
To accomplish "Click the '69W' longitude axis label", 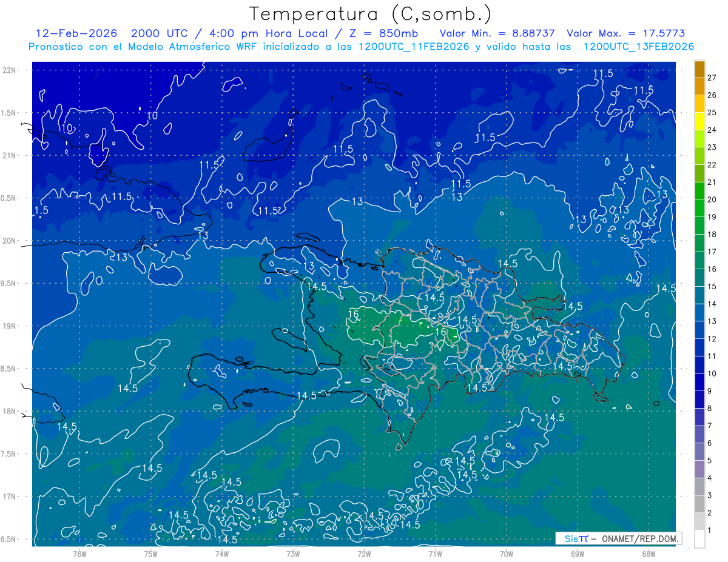I will tap(578, 554).
